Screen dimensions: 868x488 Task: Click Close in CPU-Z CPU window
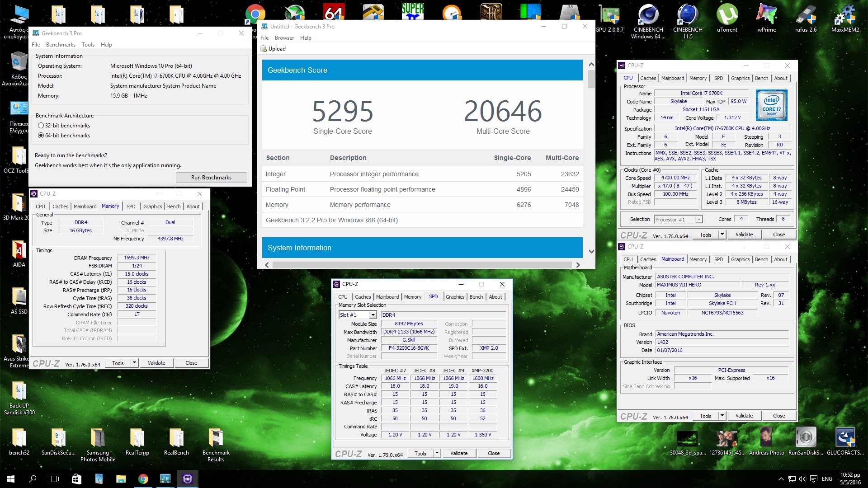tap(778, 235)
